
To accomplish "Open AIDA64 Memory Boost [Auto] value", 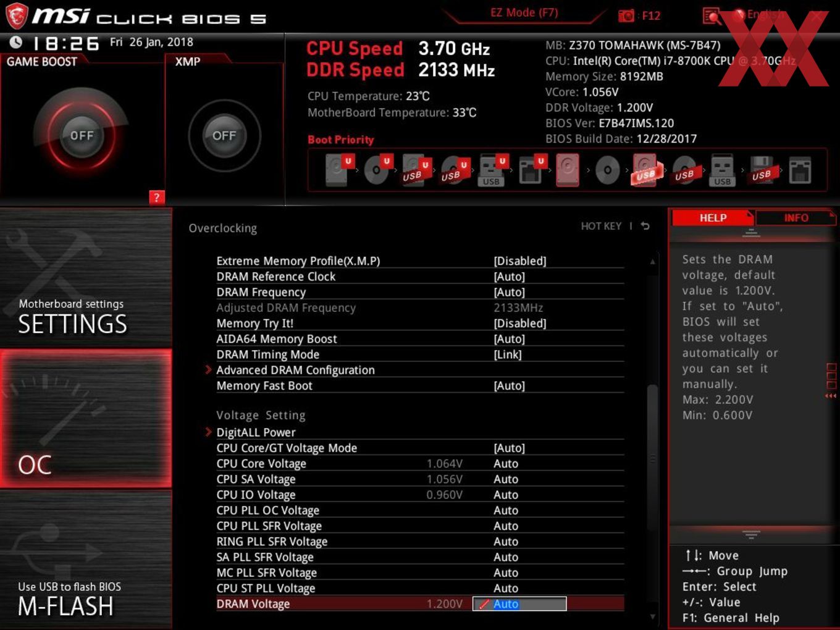I will pos(510,339).
